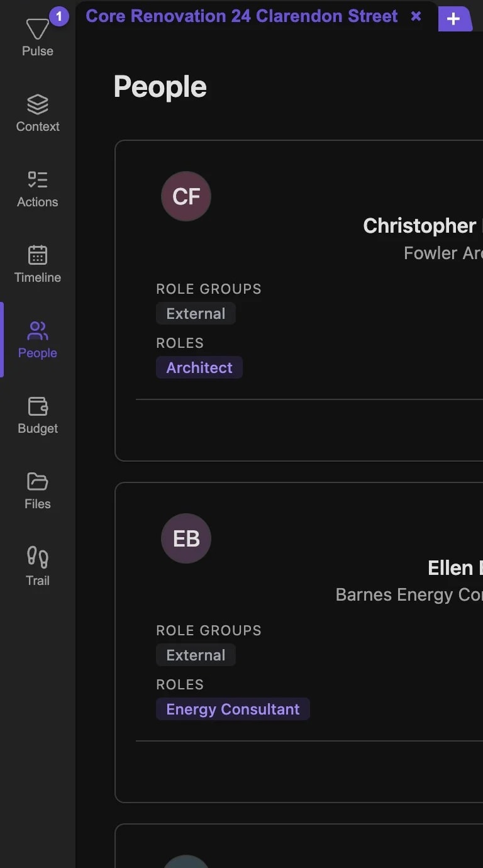
Task: Click the Fowler company text under Christopher
Action: [443, 253]
